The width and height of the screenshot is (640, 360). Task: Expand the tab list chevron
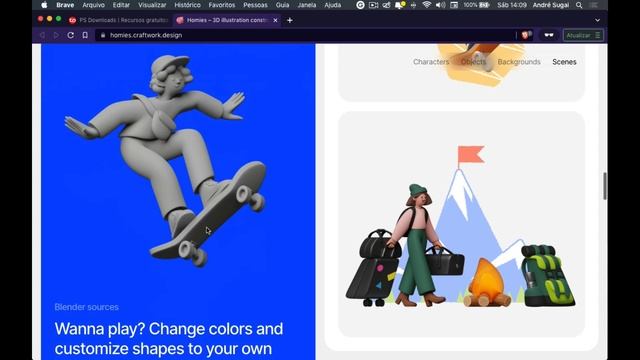click(x=597, y=20)
